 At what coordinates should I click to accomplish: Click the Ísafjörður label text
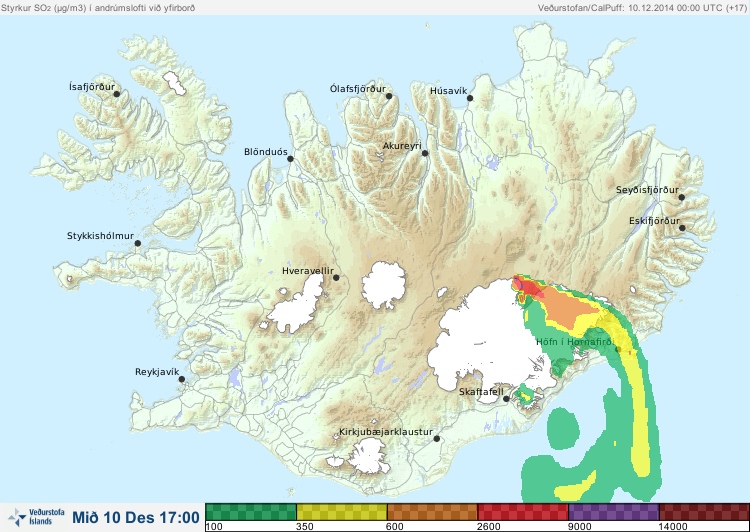tap(92, 87)
